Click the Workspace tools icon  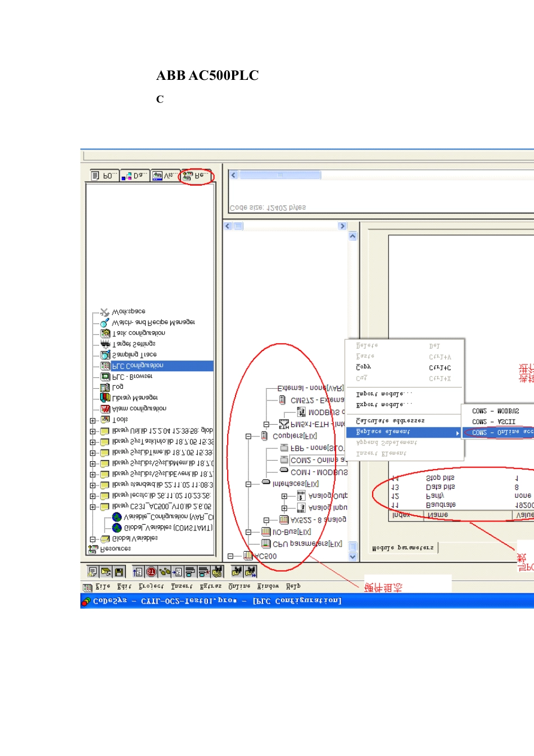pyautogui.click(x=105, y=312)
